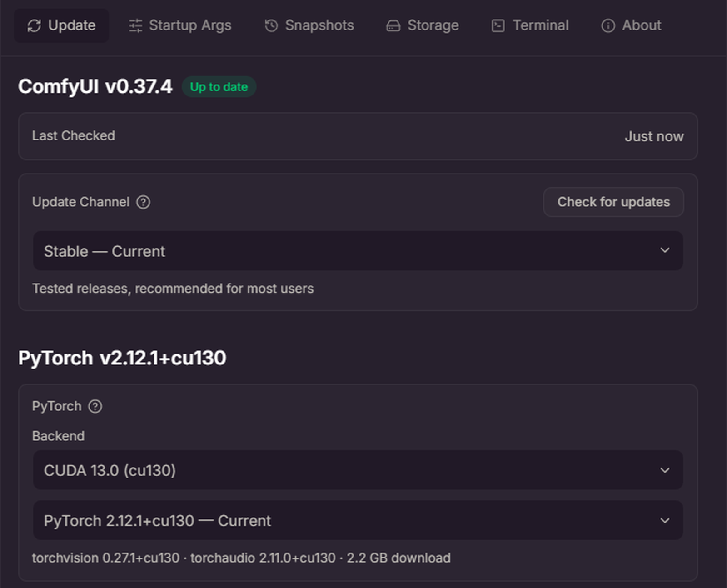Open the Stable — Current channel dropdown

coord(358,251)
